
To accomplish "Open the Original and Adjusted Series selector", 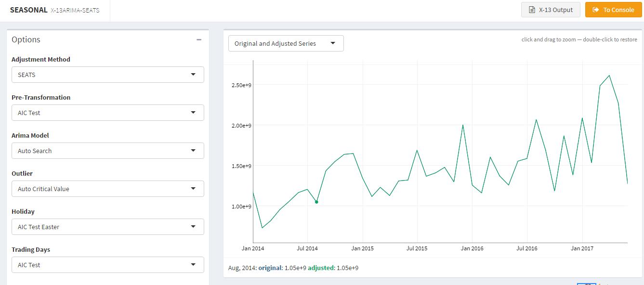I will [x=286, y=43].
